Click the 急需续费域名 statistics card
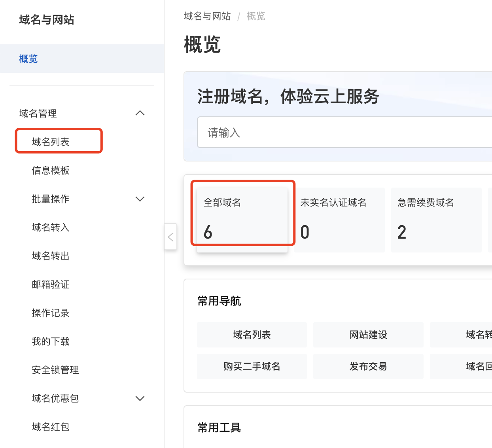The height and width of the screenshot is (448, 492). point(436,220)
